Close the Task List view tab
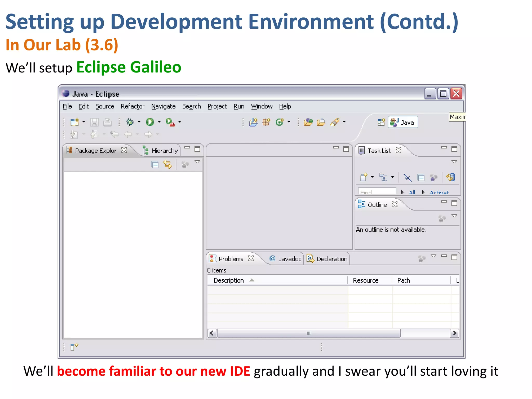Screen dimensions: 532x399 [398, 150]
